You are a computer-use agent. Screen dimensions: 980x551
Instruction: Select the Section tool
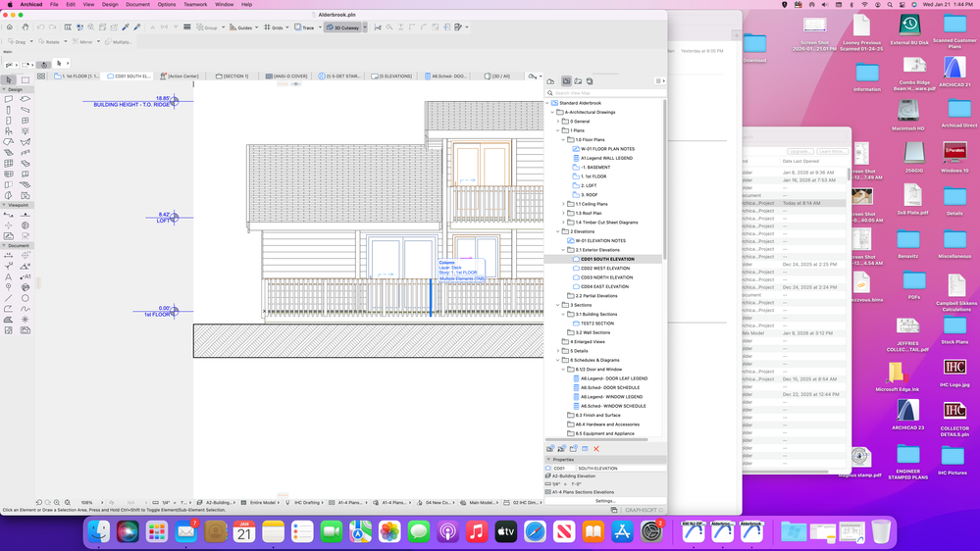click(x=9, y=215)
